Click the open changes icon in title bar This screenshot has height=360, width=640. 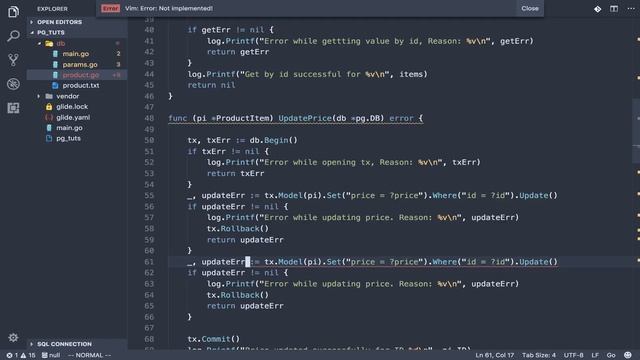(x=598, y=9)
